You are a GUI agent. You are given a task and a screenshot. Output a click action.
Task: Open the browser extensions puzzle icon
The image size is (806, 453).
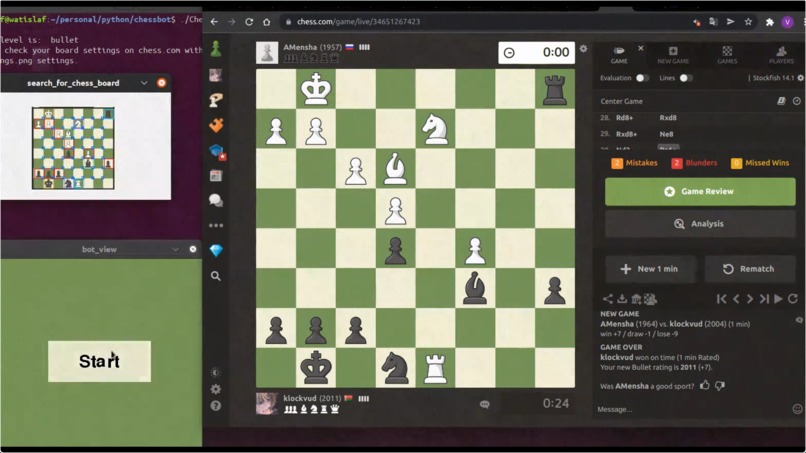pyautogui.click(x=770, y=22)
